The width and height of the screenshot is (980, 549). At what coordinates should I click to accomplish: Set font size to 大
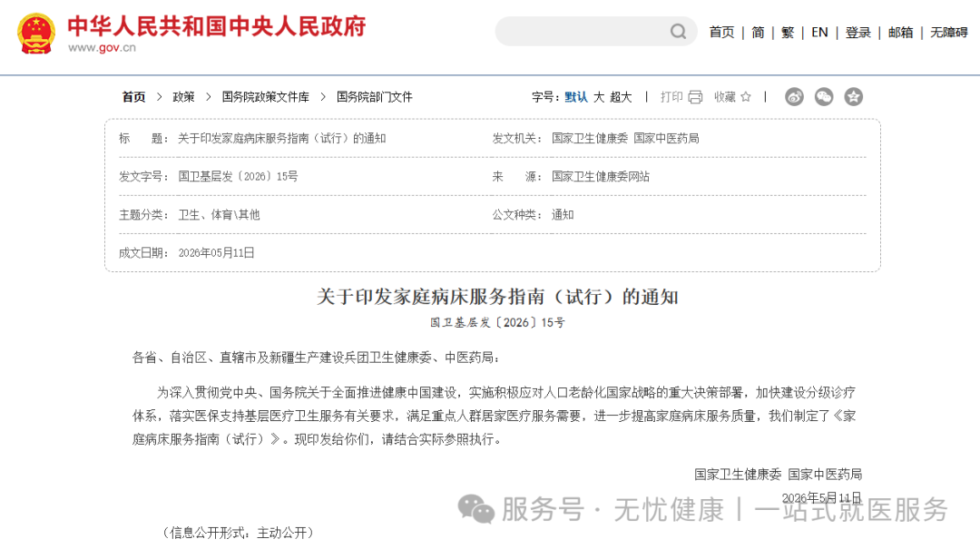pyautogui.click(x=599, y=97)
